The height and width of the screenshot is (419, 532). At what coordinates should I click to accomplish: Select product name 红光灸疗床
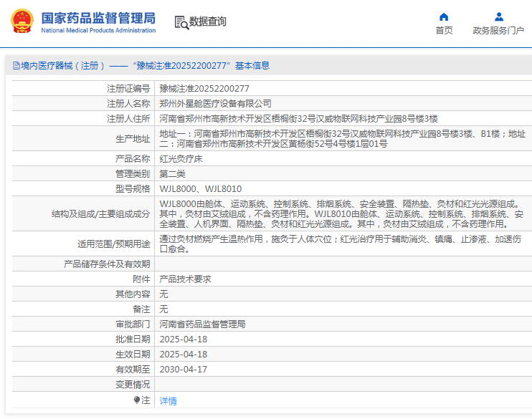click(181, 159)
